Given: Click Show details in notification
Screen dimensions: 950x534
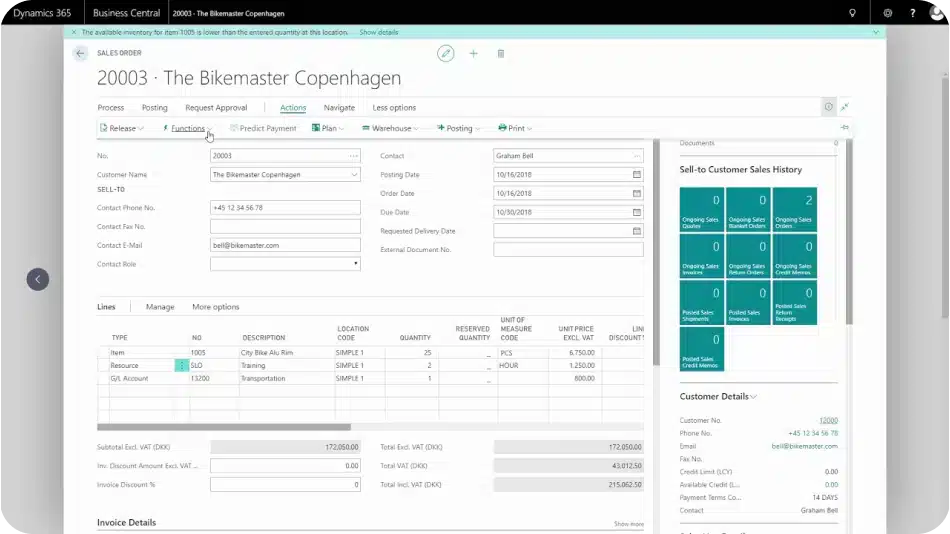Looking at the screenshot, I should [x=379, y=32].
